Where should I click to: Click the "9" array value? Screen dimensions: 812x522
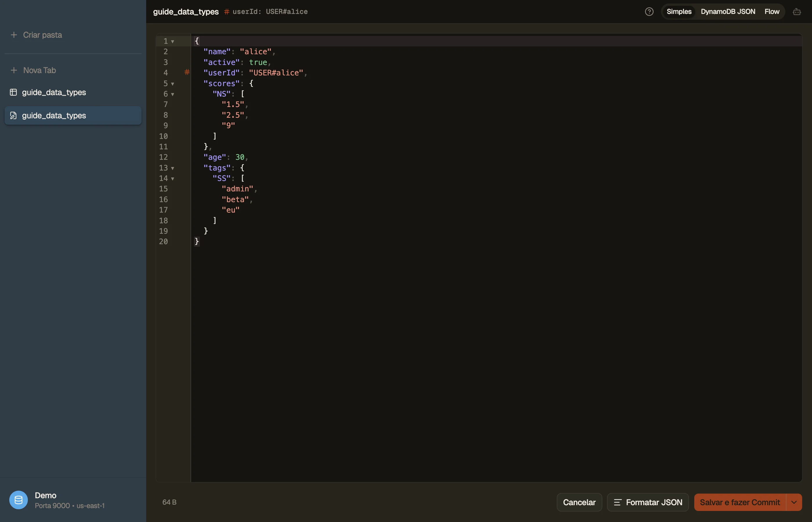click(228, 125)
